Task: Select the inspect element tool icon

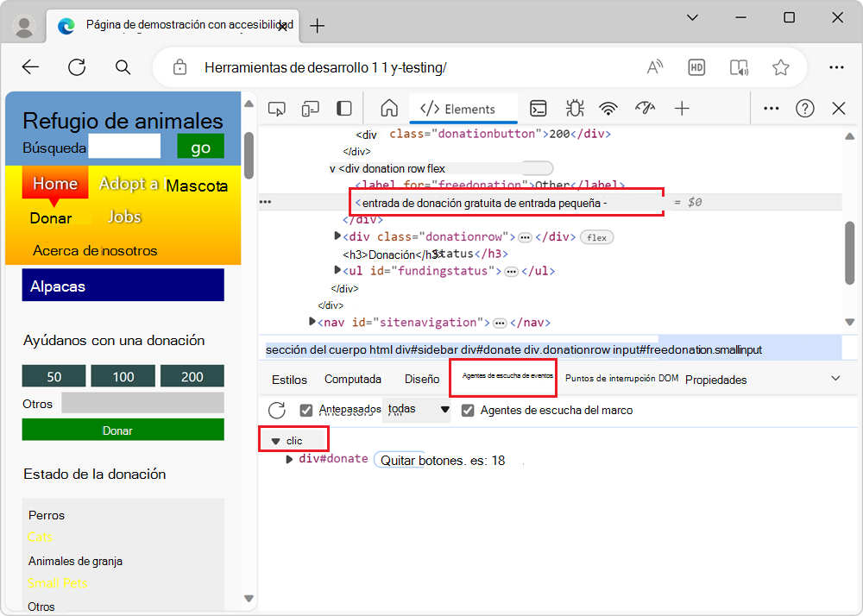Action: 276,109
